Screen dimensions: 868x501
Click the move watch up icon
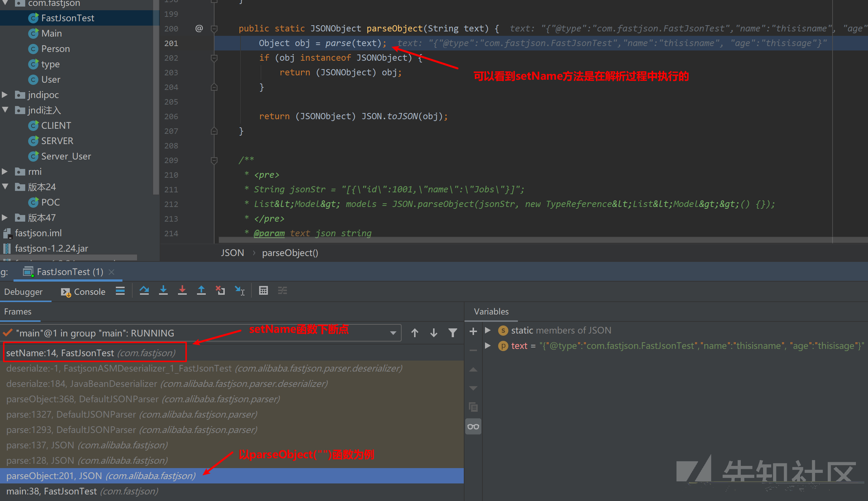(x=473, y=370)
